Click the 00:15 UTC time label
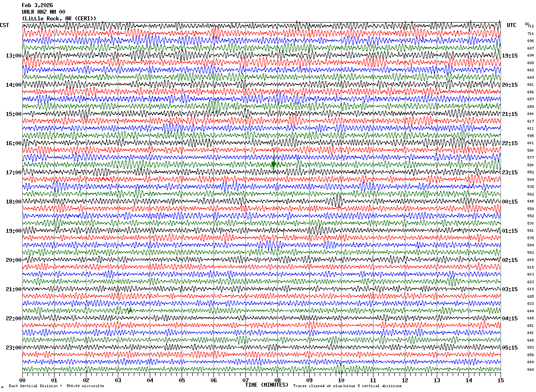Screen dimensions: 536x392 510,202
